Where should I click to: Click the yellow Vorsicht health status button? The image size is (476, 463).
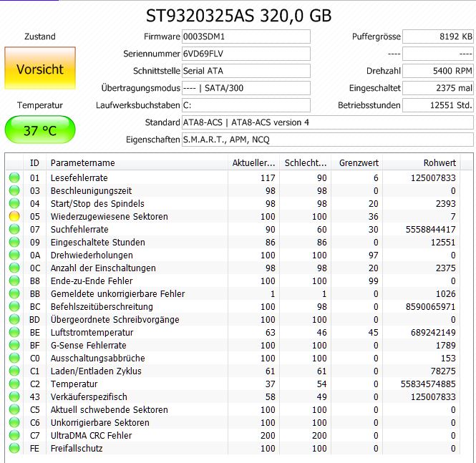[x=40, y=68]
